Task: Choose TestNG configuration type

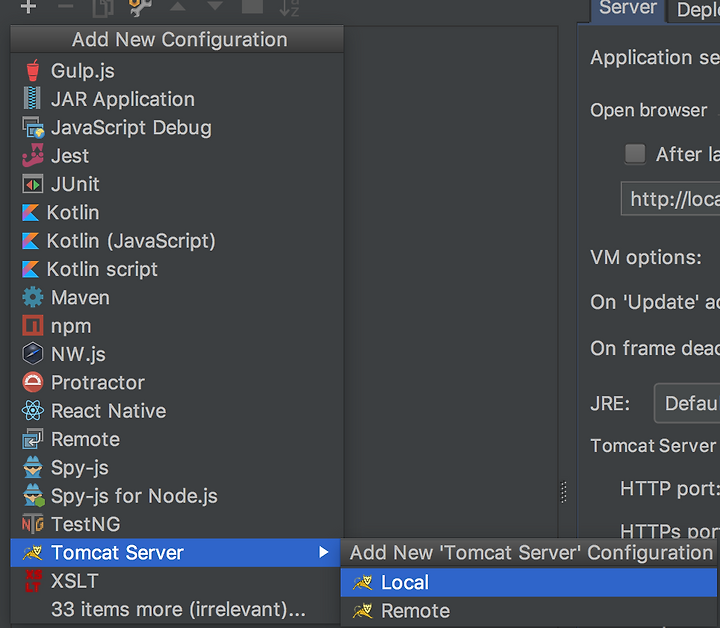Action: 177,524
